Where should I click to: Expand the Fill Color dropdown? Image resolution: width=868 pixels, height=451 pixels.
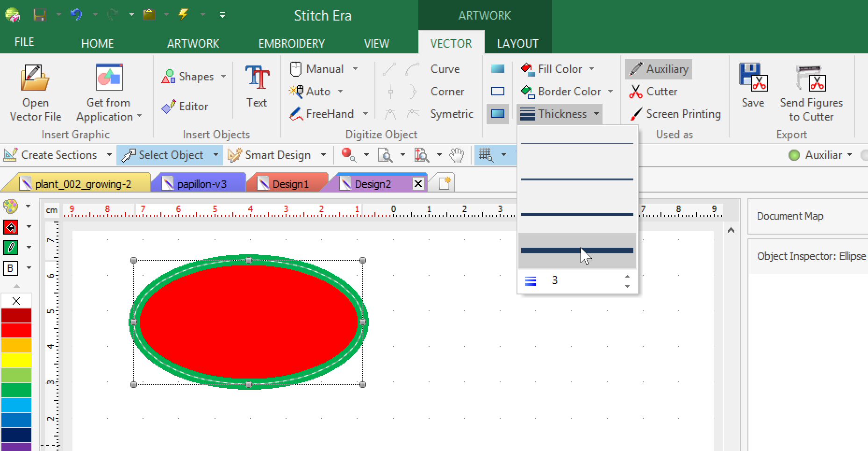click(x=592, y=69)
